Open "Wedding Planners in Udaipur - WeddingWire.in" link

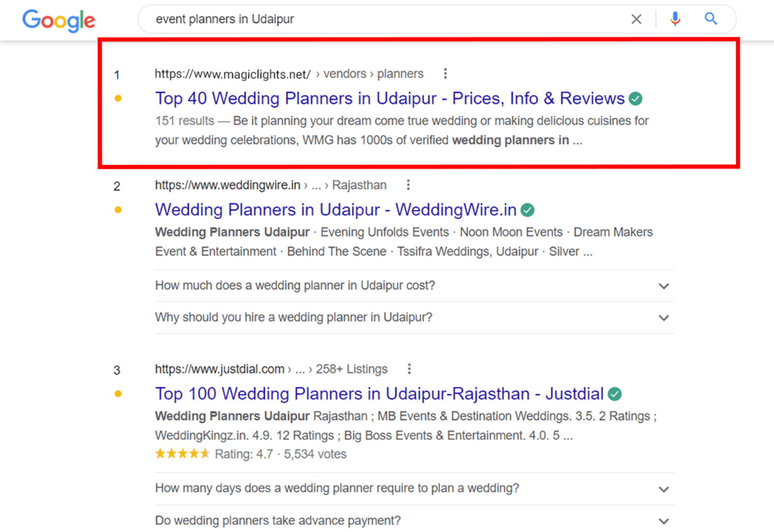[336, 209]
